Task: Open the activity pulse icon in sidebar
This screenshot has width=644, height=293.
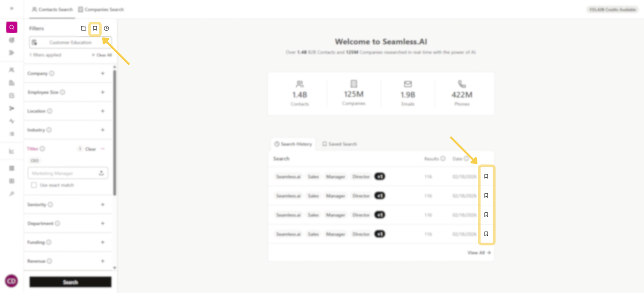Action: 12,121
